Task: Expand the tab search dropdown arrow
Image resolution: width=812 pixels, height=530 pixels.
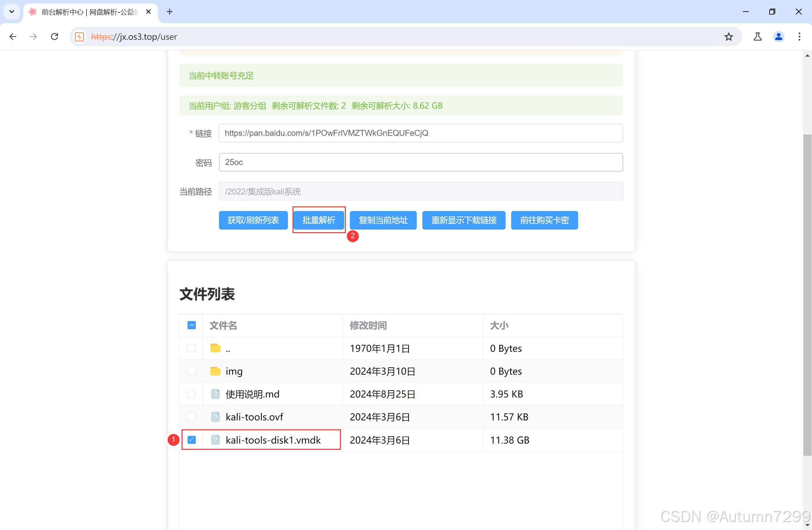Action: tap(12, 12)
